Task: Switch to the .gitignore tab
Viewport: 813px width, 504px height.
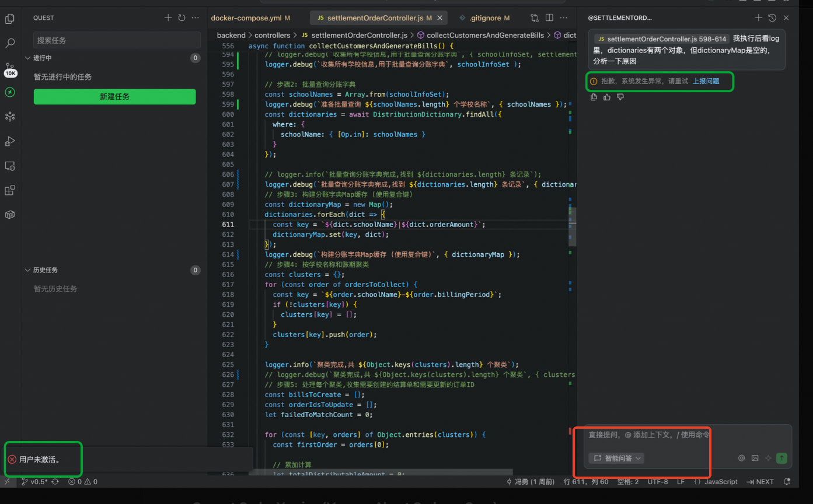Action: (x=483, y=18)
